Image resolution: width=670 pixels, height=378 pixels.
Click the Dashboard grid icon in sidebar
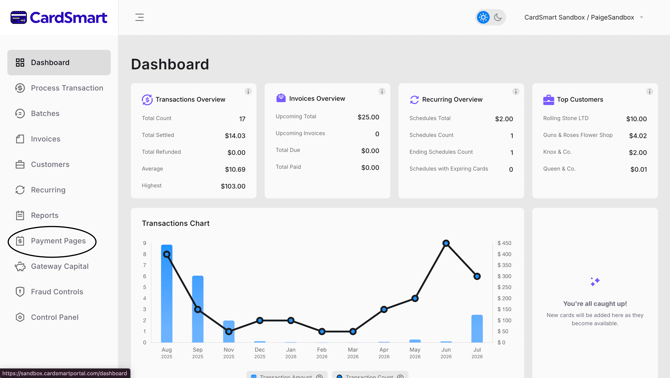click(20, 62)
